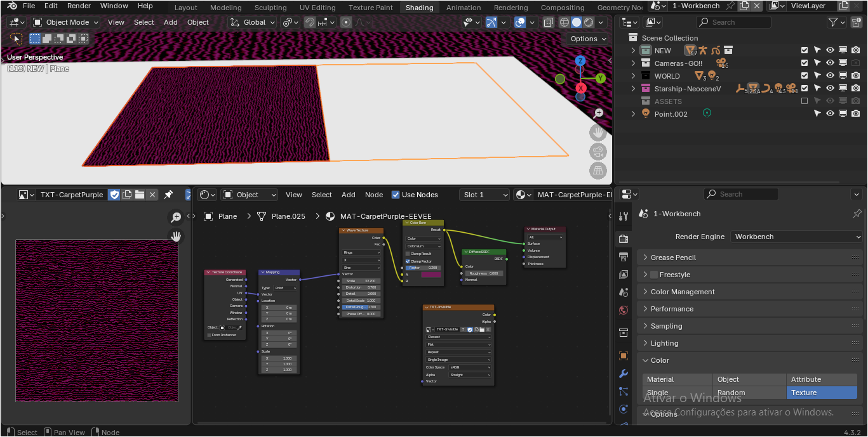Click the image editor pan hand tool
The height and width of the screenshot is (437, 868).
tap(177, 237)
